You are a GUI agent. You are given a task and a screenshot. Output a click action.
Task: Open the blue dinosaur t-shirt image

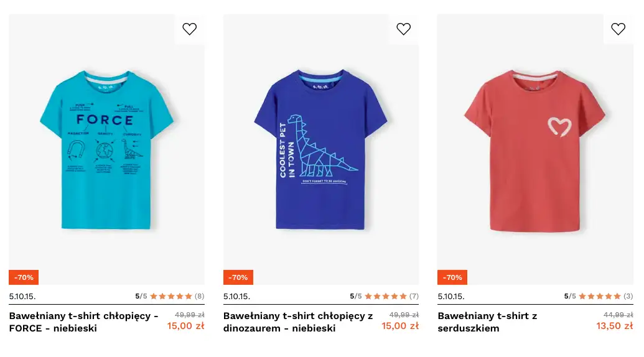click(x=320, y=149)
